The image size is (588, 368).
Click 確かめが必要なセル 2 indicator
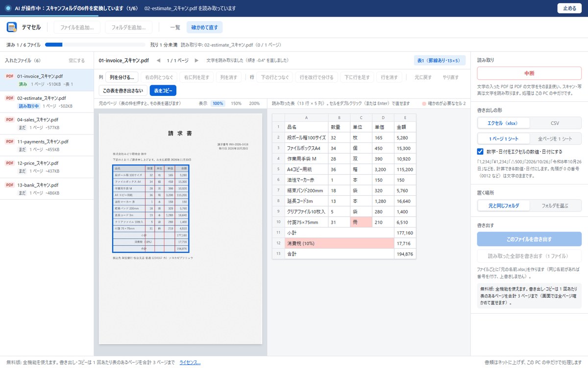pos(443,104)
